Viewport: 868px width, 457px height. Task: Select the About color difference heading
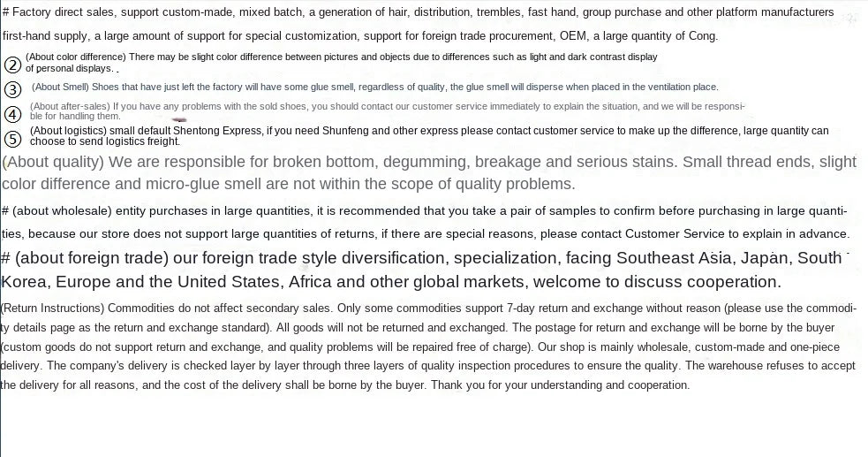point(76,57)
